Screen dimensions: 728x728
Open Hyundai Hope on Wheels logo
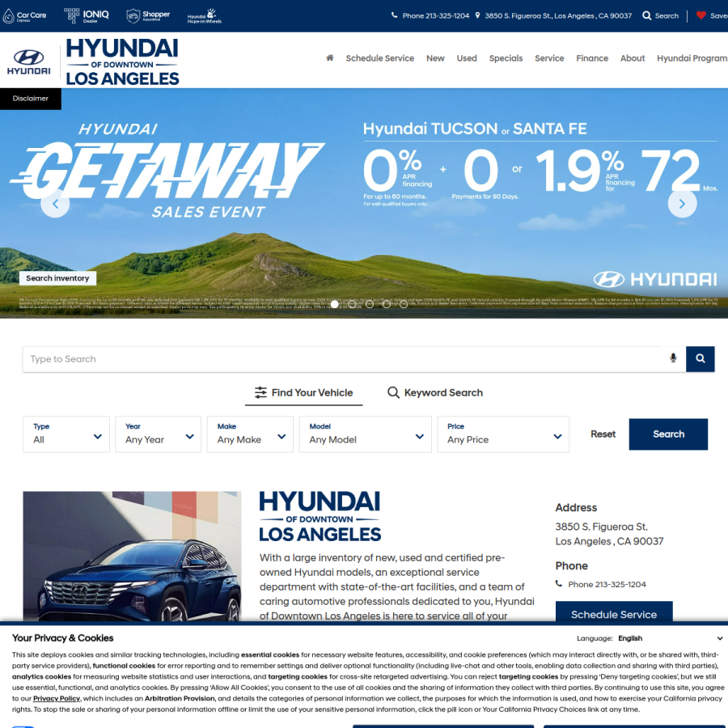[x=205, y=16]
